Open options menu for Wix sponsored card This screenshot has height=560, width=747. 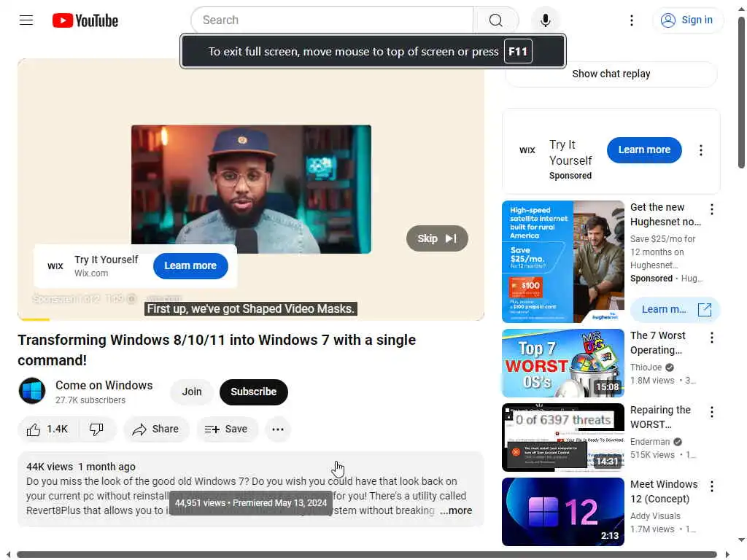pos(701,150)
